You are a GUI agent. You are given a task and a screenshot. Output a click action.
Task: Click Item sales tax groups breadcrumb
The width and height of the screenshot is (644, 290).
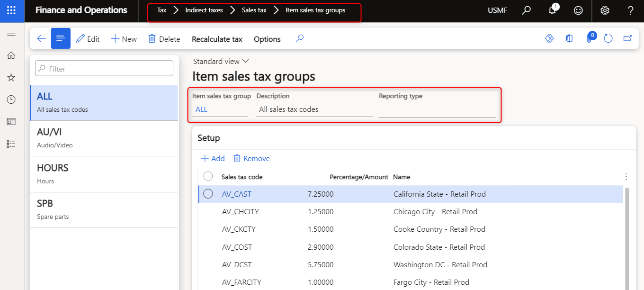(315, 10)
